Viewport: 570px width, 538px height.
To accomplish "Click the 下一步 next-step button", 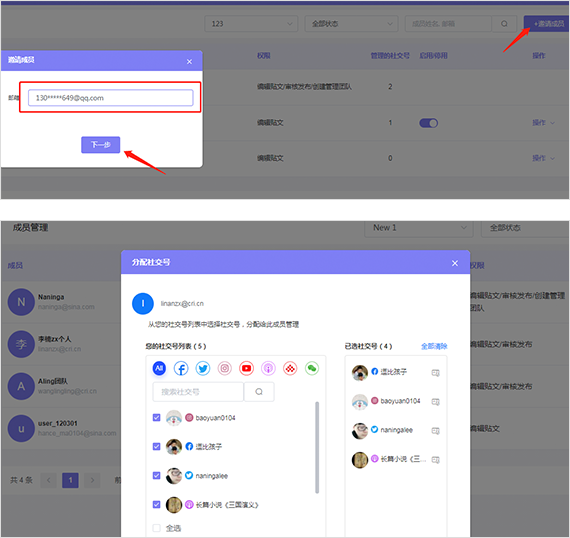I will 101,145.
